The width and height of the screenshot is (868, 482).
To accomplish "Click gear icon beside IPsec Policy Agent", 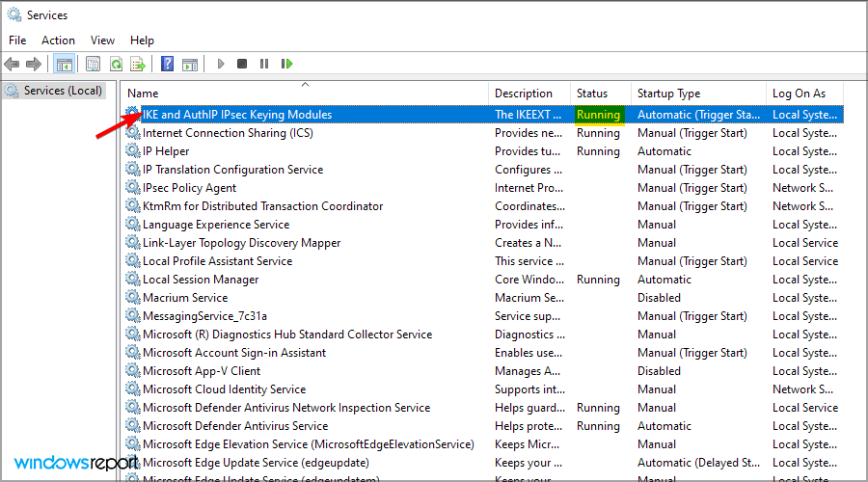I will 133,186.
